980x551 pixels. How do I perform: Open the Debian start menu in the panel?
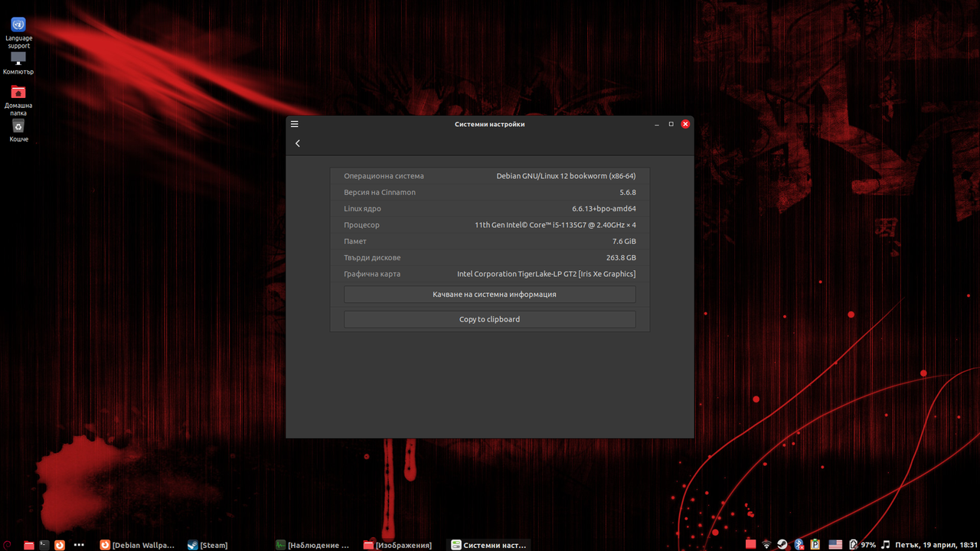pyautogui.click(x=8, y=545)
